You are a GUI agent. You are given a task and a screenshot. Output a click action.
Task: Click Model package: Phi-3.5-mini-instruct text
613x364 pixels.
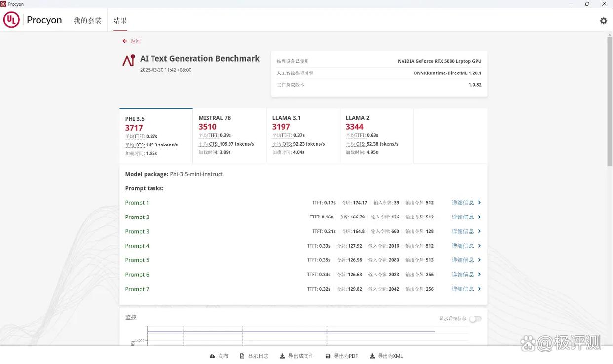[174, 174]
